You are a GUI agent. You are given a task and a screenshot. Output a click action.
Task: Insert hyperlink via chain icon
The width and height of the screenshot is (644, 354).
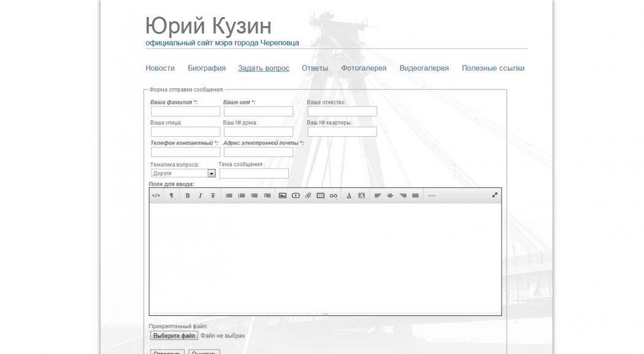[x=334, y=196]
